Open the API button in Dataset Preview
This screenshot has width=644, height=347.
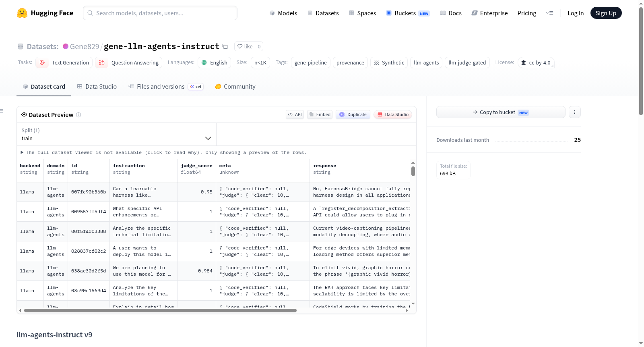(295, 114)
